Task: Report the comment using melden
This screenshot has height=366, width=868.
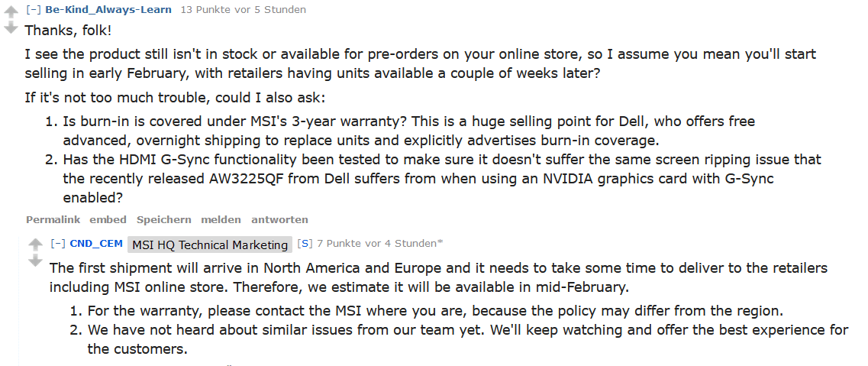Action: point(221,220)
